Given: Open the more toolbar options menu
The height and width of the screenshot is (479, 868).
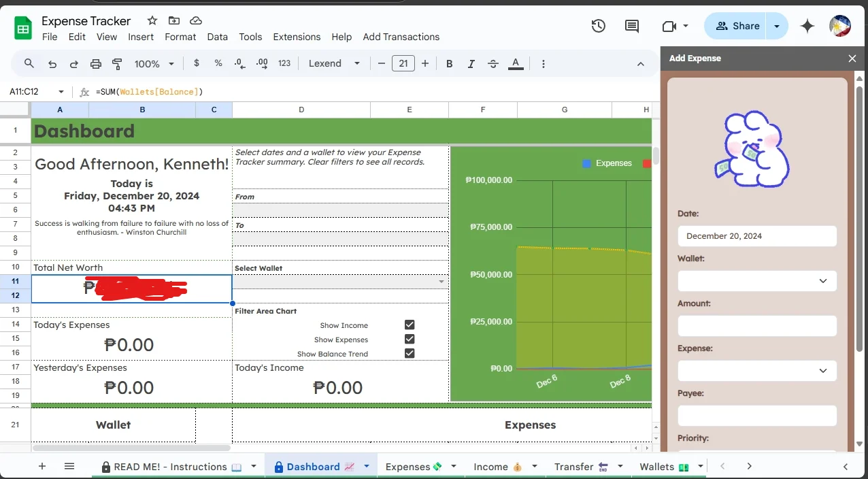Looking at the screenshot, I should [x=543, y=63].
